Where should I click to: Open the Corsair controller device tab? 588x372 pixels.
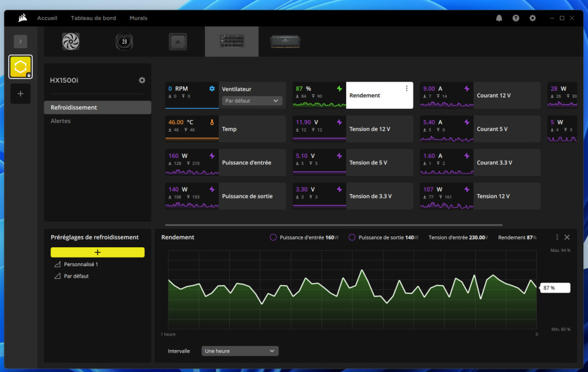(231, 41)
